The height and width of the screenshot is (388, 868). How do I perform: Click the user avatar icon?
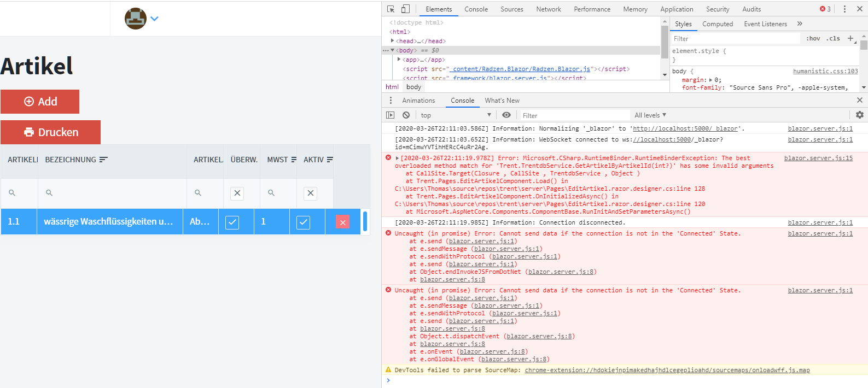click(x=136, y=19)
